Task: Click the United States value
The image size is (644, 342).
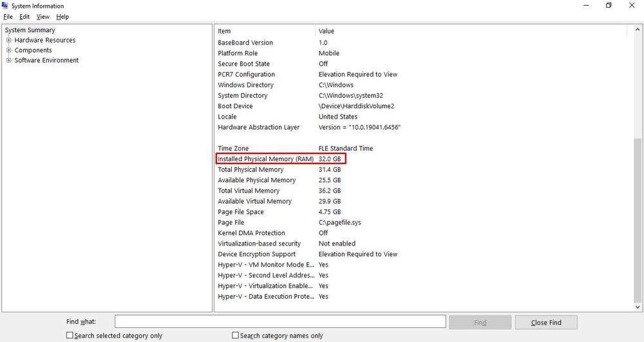Action: point(338,117)
